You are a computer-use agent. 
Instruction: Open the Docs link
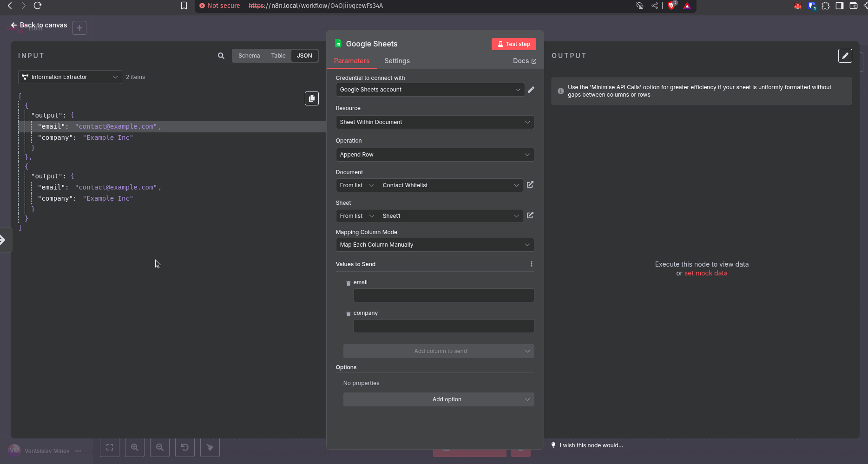524,61
